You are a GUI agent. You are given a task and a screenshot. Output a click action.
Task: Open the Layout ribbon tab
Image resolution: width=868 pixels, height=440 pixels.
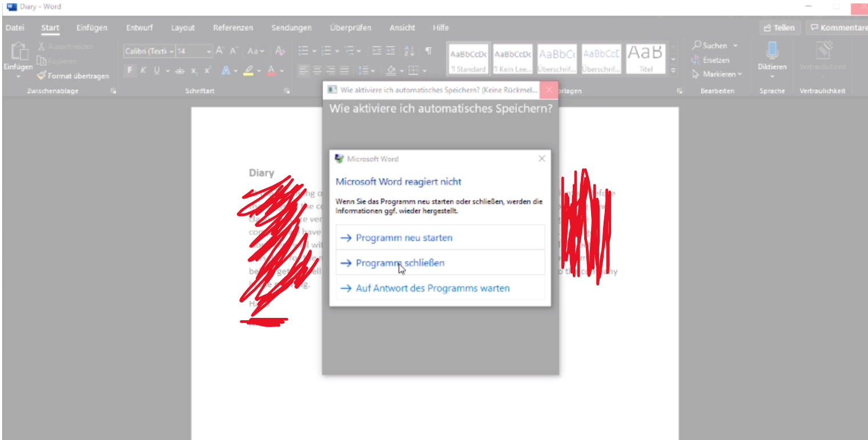coord(183,27)
